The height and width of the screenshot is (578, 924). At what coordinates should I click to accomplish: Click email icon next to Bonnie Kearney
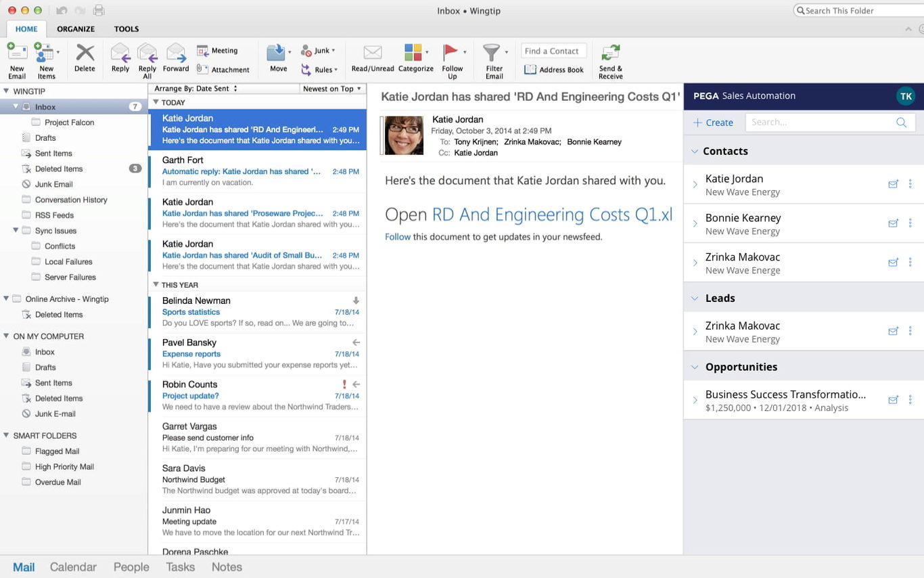893,223
